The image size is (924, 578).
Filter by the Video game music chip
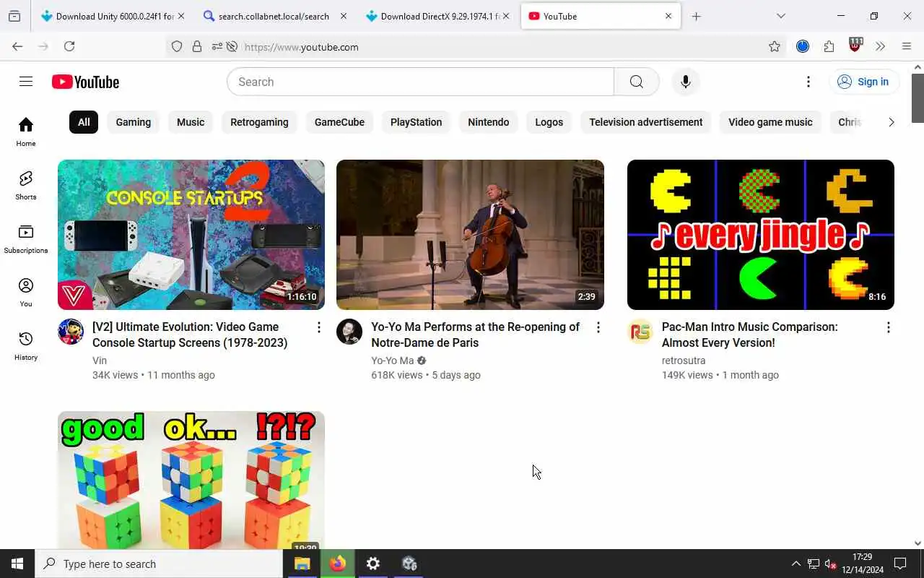point(770,122)
